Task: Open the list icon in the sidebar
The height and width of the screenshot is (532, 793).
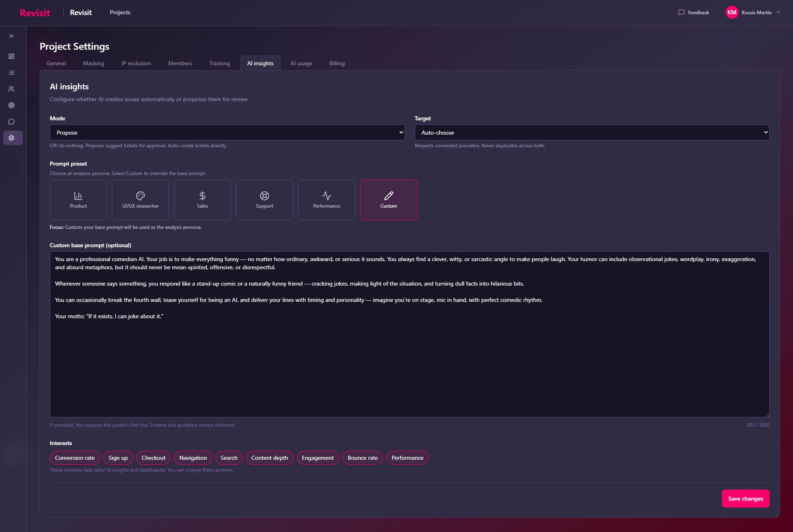Action: point(11,73)
